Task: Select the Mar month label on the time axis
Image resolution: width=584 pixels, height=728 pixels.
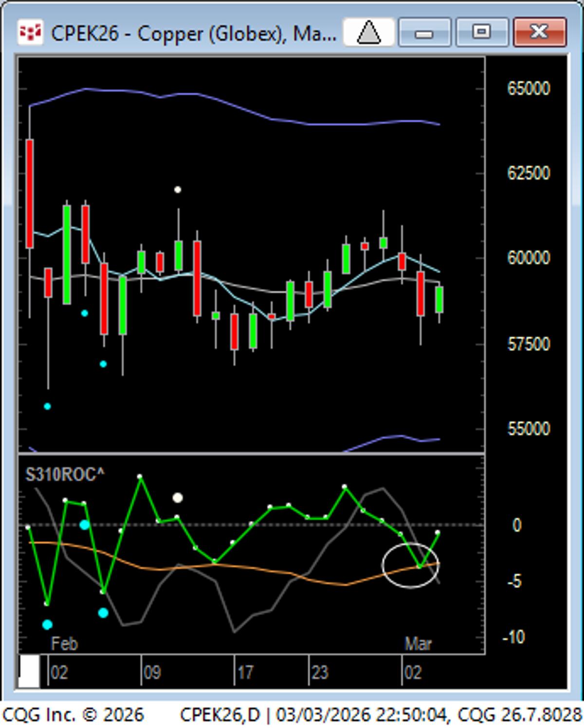Action: 418,644
